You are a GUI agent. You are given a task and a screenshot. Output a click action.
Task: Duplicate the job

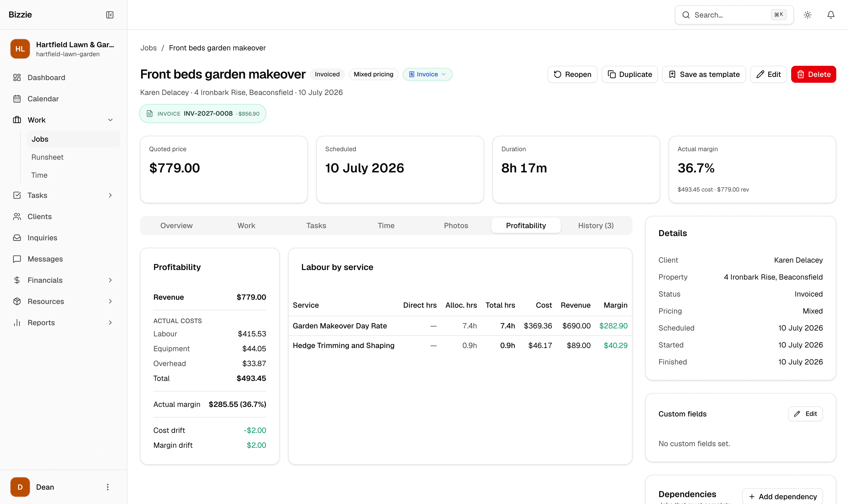tap(630, 74)
